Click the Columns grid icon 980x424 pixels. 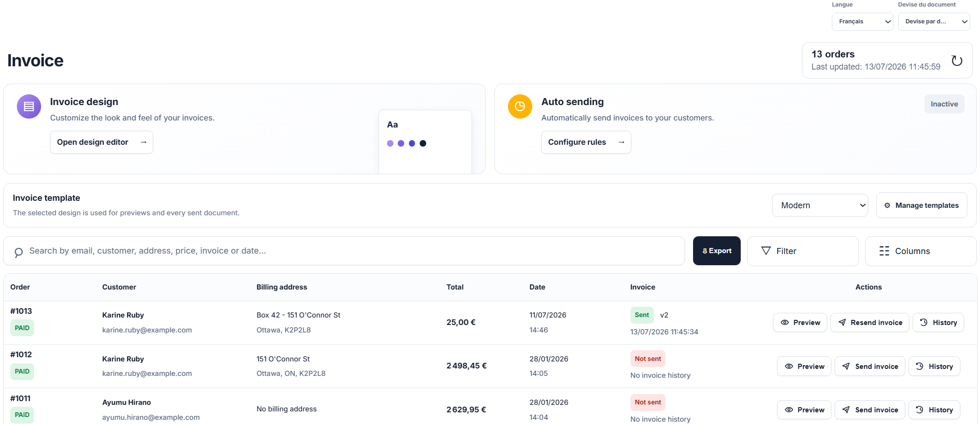[x=884, y=251]
